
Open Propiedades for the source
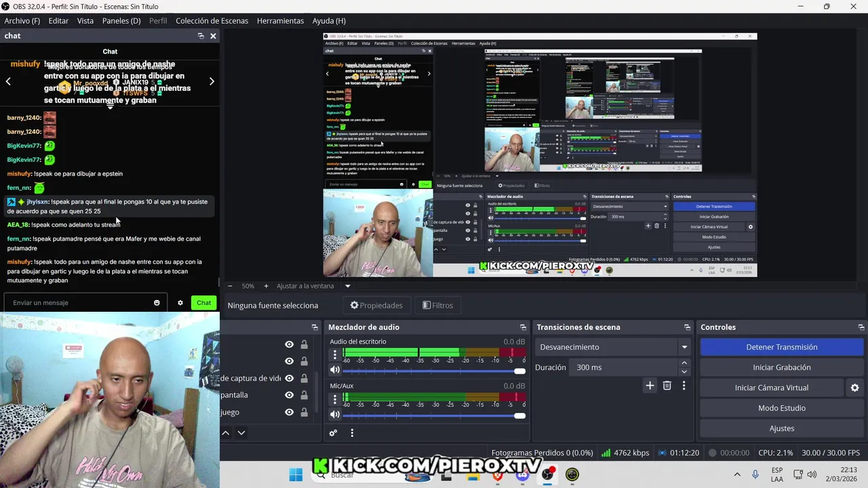[x=376, y=306]
